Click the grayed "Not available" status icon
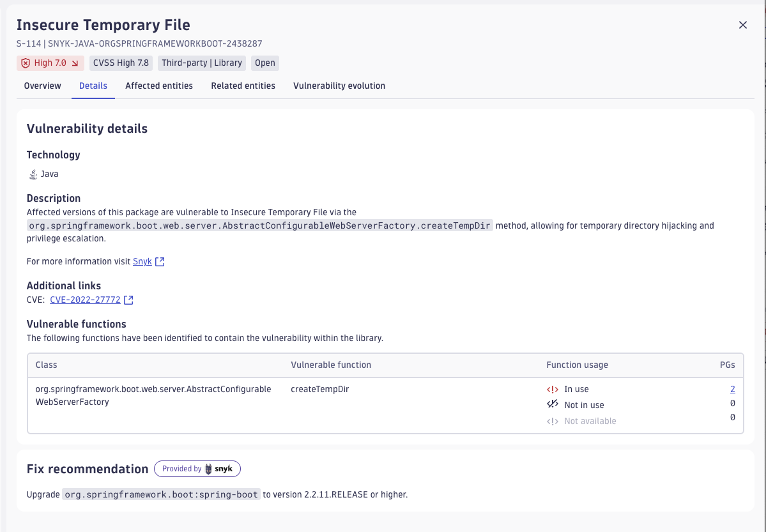 coord(552,420)
